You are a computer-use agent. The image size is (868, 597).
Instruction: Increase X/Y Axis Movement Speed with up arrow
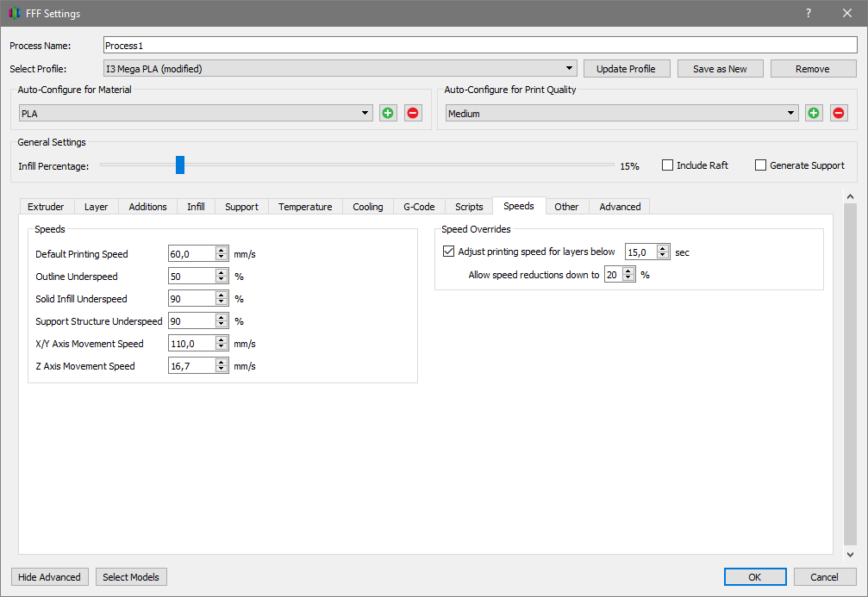point(222,339)
